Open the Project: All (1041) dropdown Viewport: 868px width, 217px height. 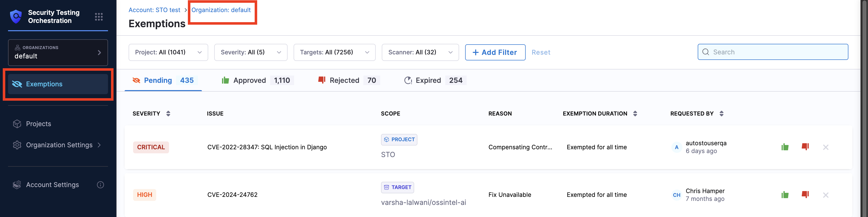168,52
